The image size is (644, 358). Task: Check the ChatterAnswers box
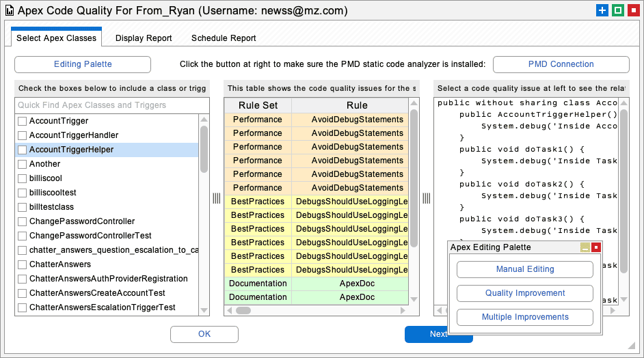click(22, 265)
